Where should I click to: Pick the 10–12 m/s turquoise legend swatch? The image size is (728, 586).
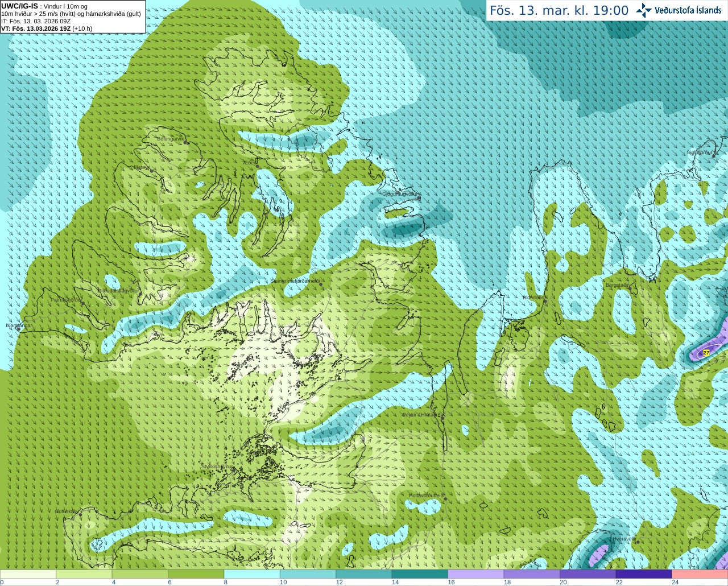click(x=308, y=574)
